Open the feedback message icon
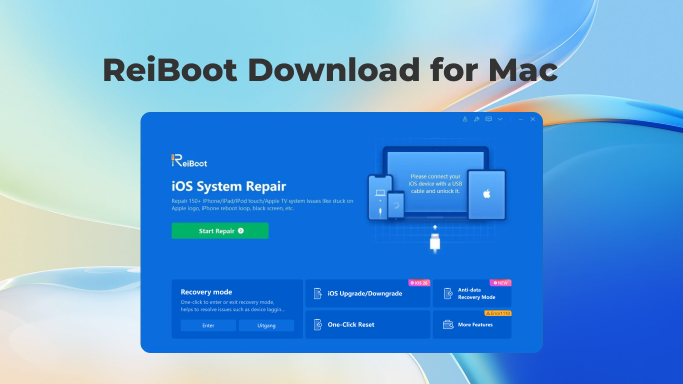The height and width of the screenshot is (384, 683). tap(488, 119)
